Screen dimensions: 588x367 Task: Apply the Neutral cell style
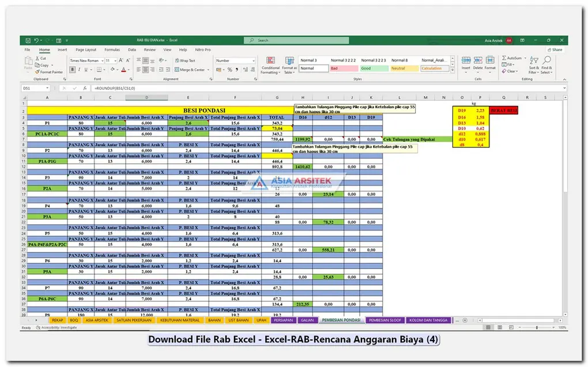(404, 69)
